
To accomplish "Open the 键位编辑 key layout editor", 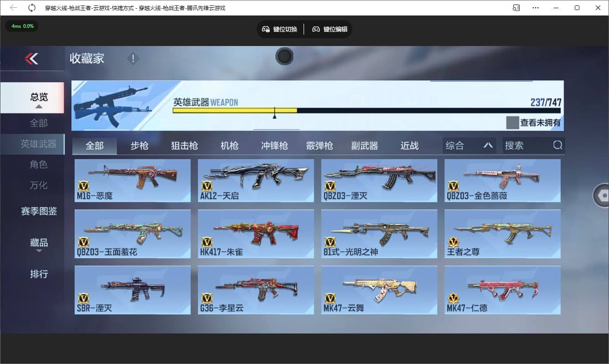I will click(330, 29).
